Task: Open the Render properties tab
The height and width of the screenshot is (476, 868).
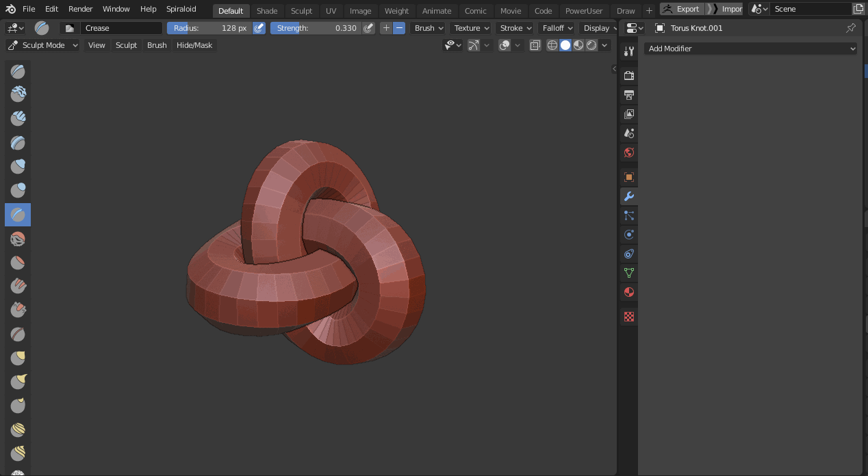Action: [x=629, y=75]
